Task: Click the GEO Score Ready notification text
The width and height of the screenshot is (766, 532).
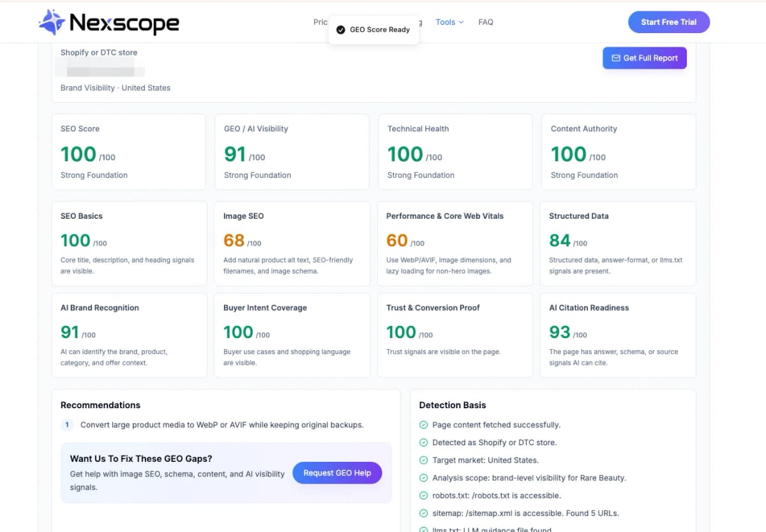Action: point(380,29)
